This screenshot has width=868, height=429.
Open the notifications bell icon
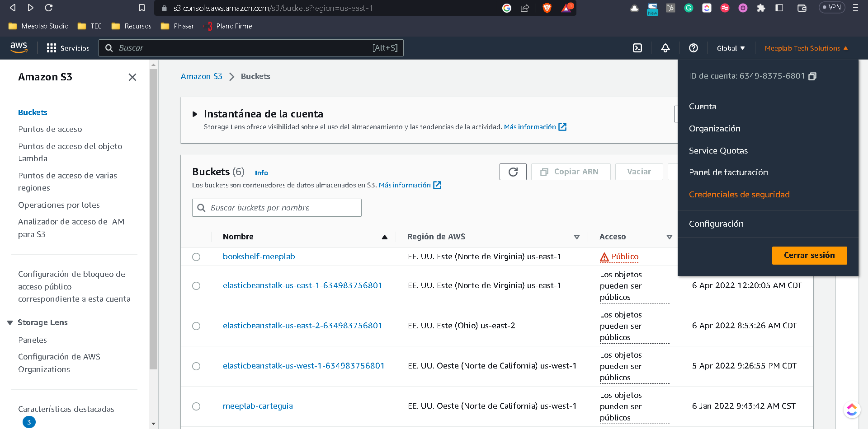665,48
